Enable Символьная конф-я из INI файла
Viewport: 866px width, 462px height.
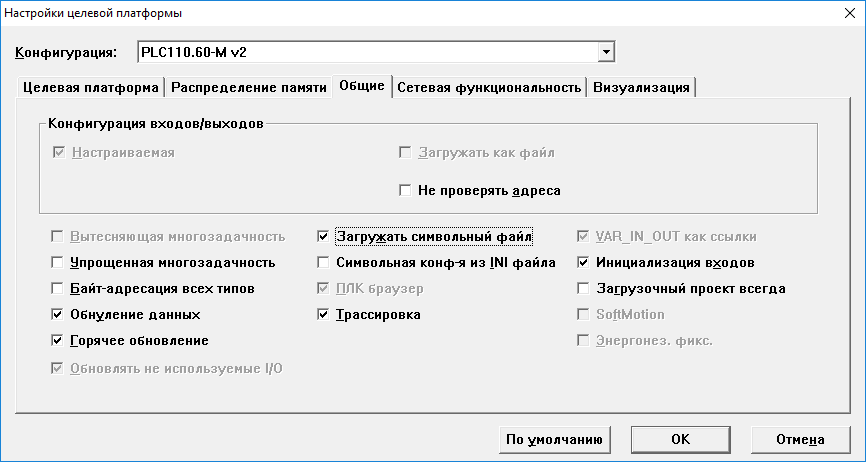(323, 263)
